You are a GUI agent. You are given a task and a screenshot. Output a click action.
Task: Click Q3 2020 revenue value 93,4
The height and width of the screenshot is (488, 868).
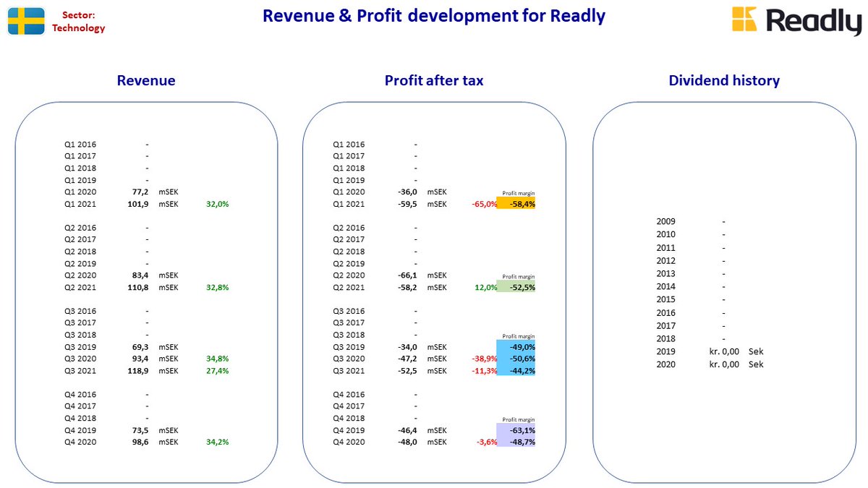click(x=140, y=359)
